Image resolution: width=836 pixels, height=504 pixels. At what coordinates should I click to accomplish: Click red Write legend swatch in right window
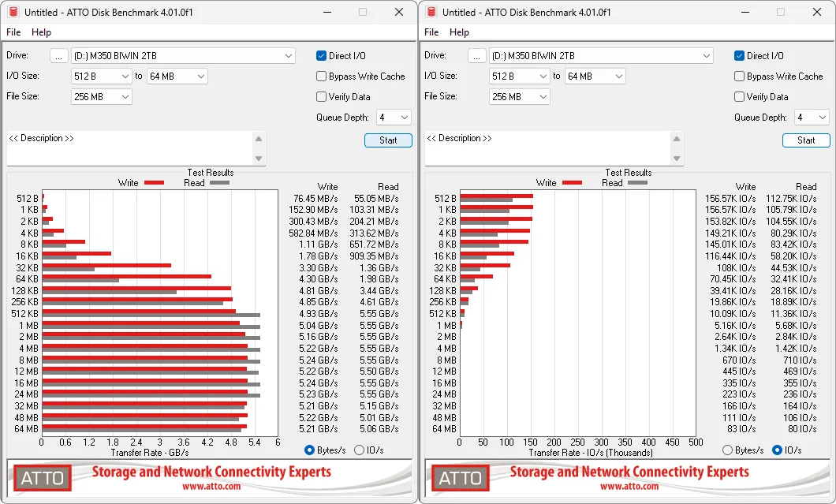tap(572, 183)
